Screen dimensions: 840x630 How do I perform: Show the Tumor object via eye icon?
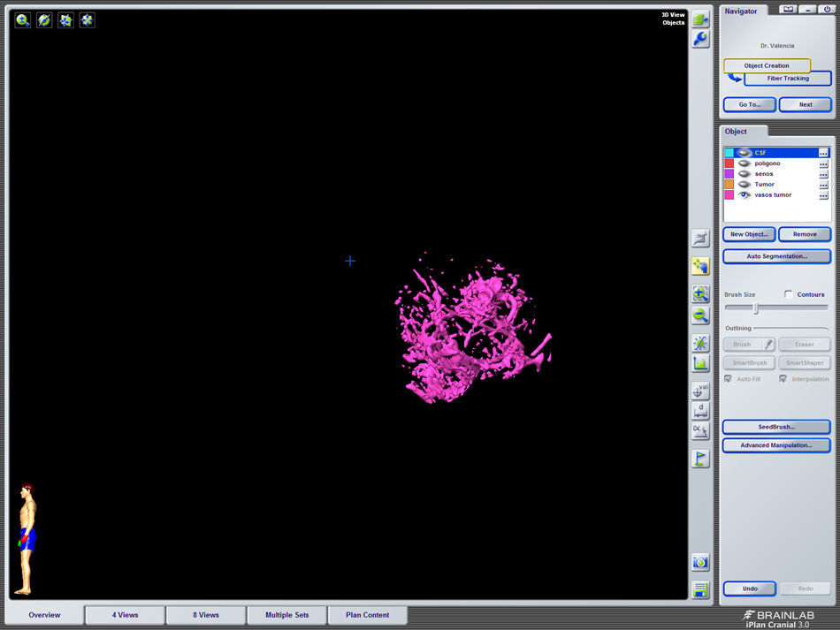click(745, 185)
